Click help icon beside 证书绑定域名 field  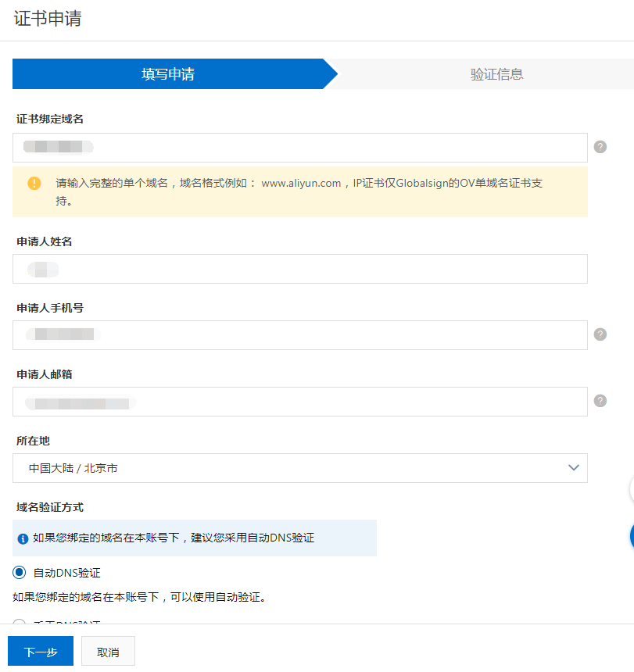(600, 147)
